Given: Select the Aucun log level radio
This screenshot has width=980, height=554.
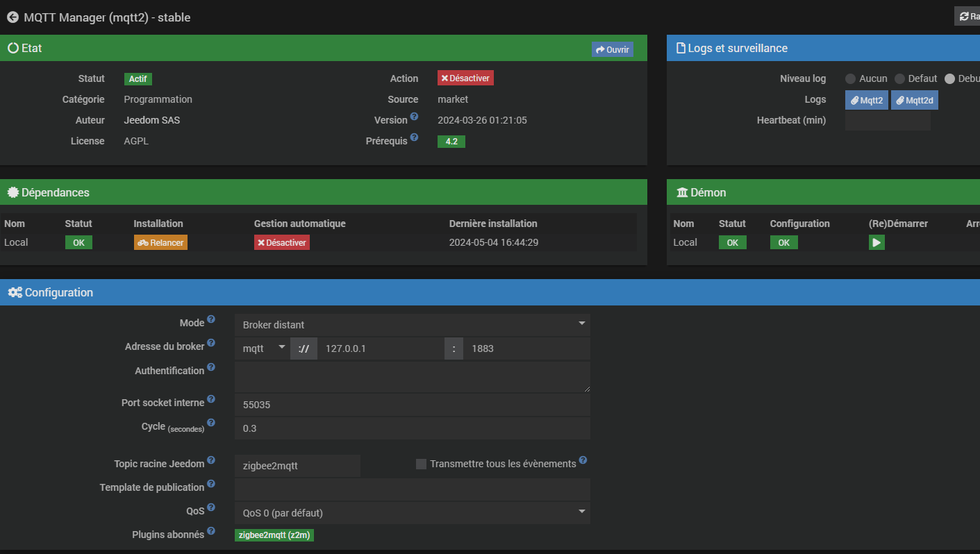Looking at the screenshot, I should pyautogui.click(x=850, y=78).
